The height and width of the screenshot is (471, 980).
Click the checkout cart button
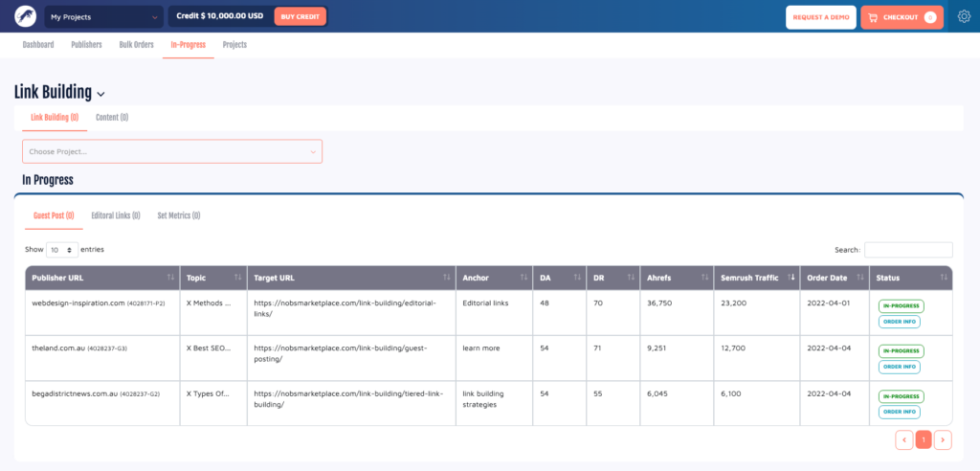pos(901,17)
